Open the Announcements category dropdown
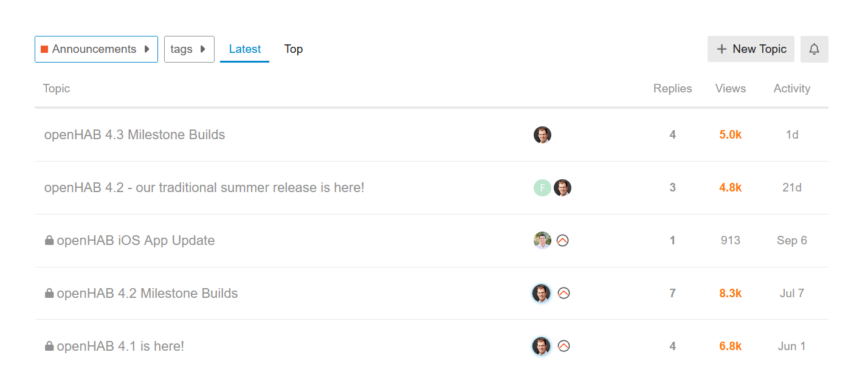The height and width of the screenshot is (372, 868). tap(96, 49)
